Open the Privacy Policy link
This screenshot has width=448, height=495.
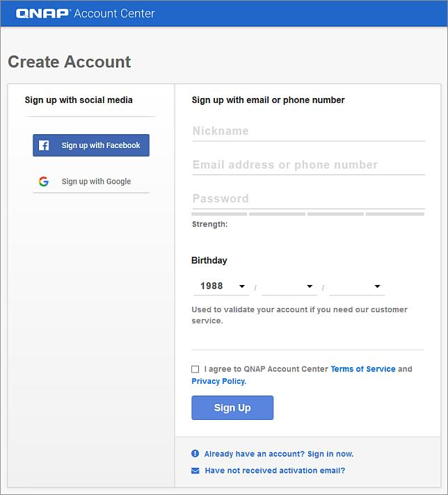[x=218, y=382]
